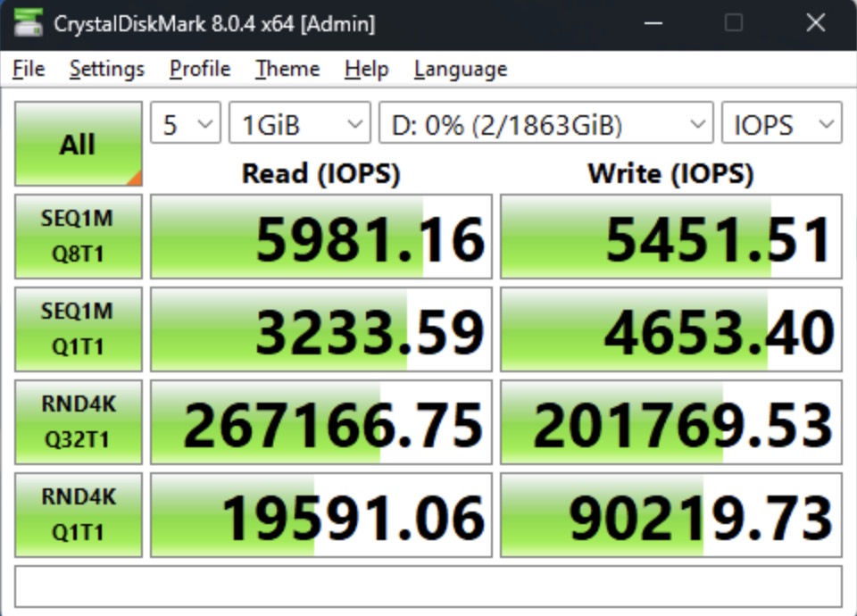
Task: Minimize the CrystalDiskMark window
Action: 651,23
